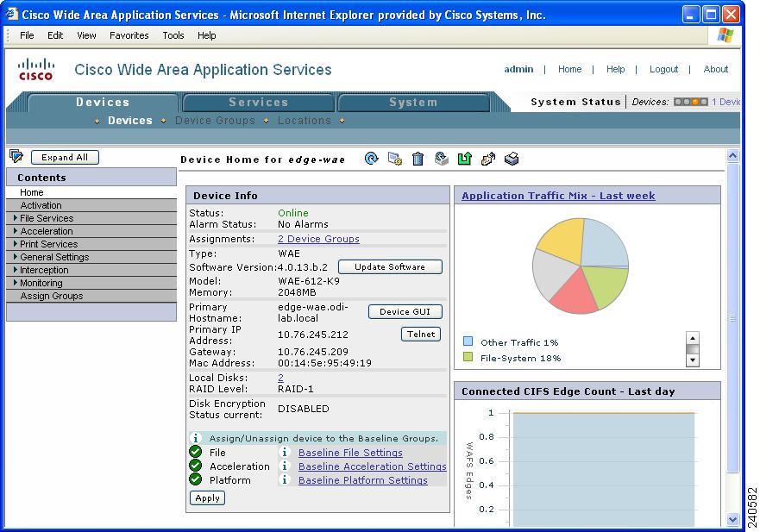Image resolution: width=760 pixels, height=532 pixels.
Task: Click the red slice of the pie chart
Action: [x=574, y=292]
